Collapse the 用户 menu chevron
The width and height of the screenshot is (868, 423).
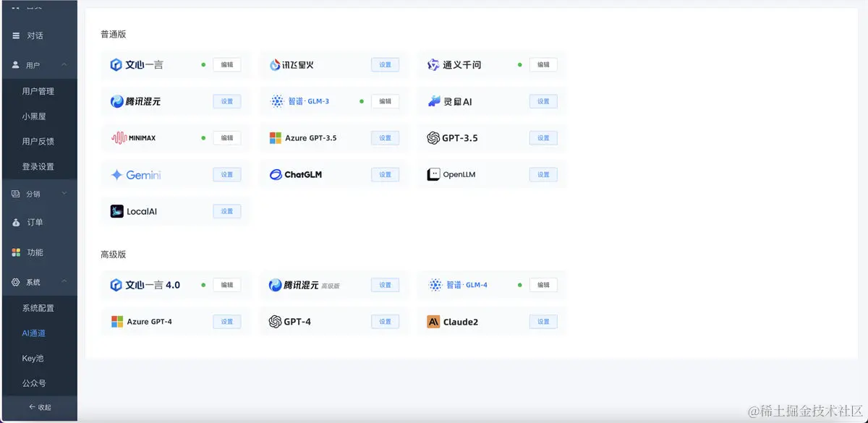pos(64,64)
